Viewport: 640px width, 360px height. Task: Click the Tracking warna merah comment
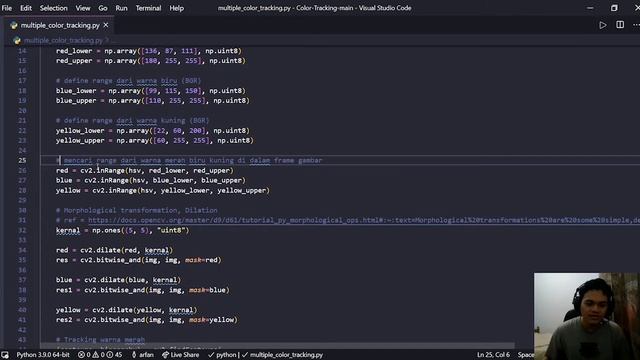[100, 340]
